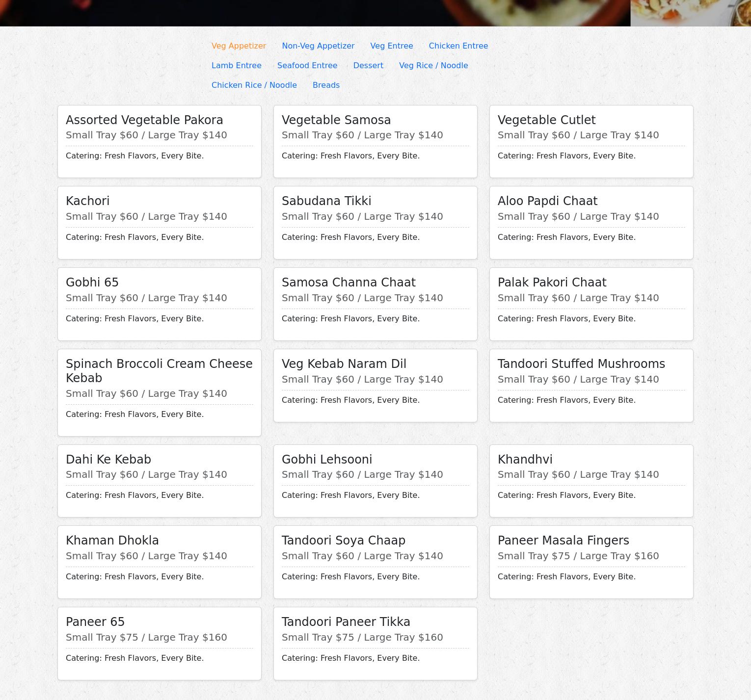Select the Vegetable Samosa heading

coord(336,120)
